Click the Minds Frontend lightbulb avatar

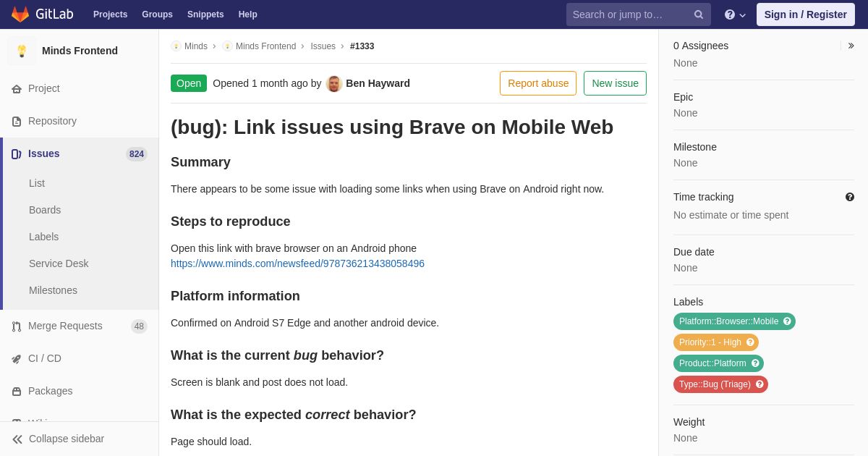click(22, 51)
